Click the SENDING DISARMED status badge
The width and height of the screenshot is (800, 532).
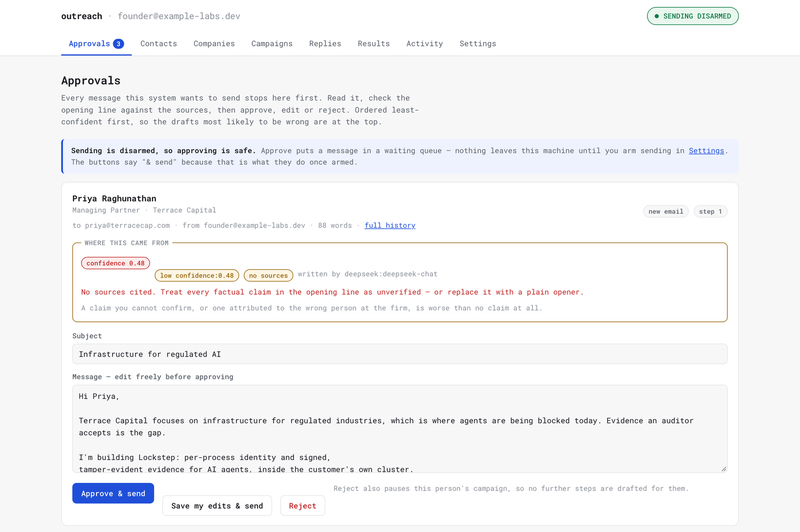(693, 16)
